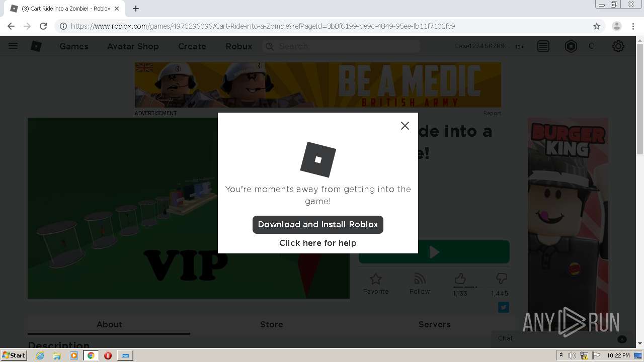Launch Internet Explorer from taskbar

click(x=40, y=355)
